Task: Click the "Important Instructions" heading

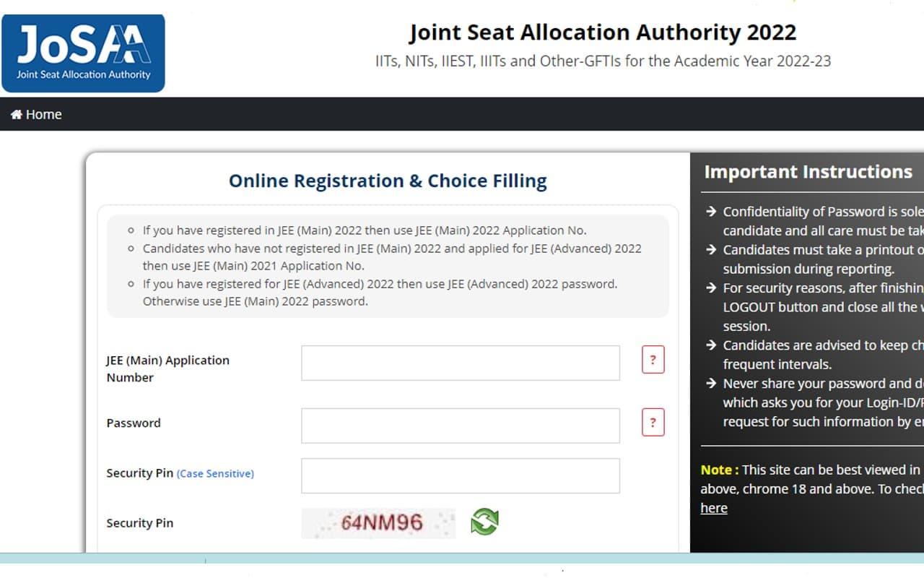Action: click(808, 172)
